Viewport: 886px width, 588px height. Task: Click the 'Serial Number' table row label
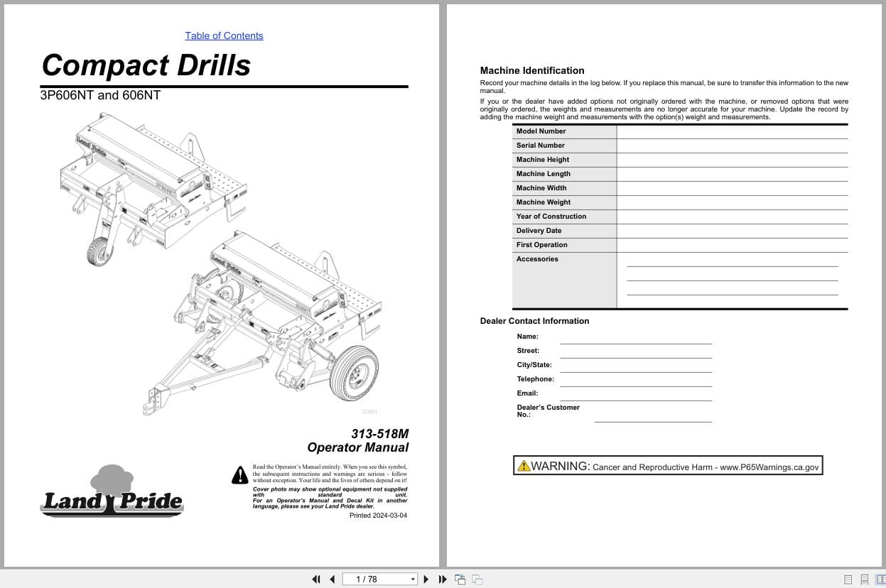click(541, 146)
